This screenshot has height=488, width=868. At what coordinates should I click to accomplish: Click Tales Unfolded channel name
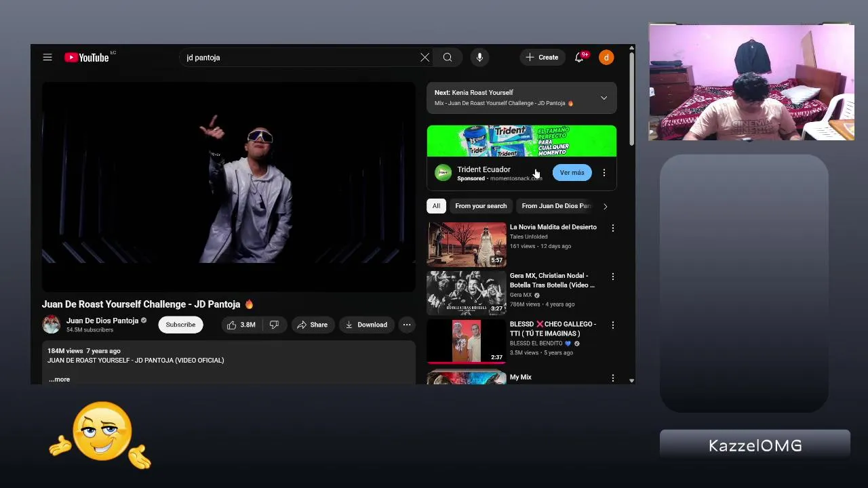[x=528, y=237]
